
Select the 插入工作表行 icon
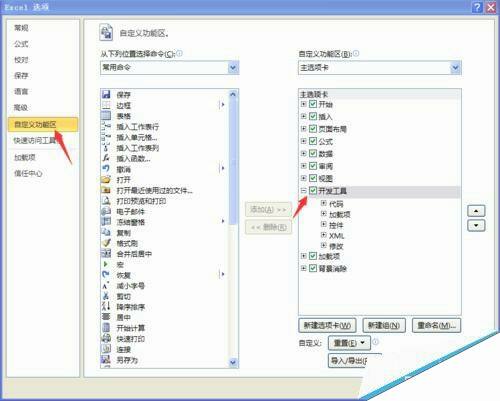[x=106, y=126]
